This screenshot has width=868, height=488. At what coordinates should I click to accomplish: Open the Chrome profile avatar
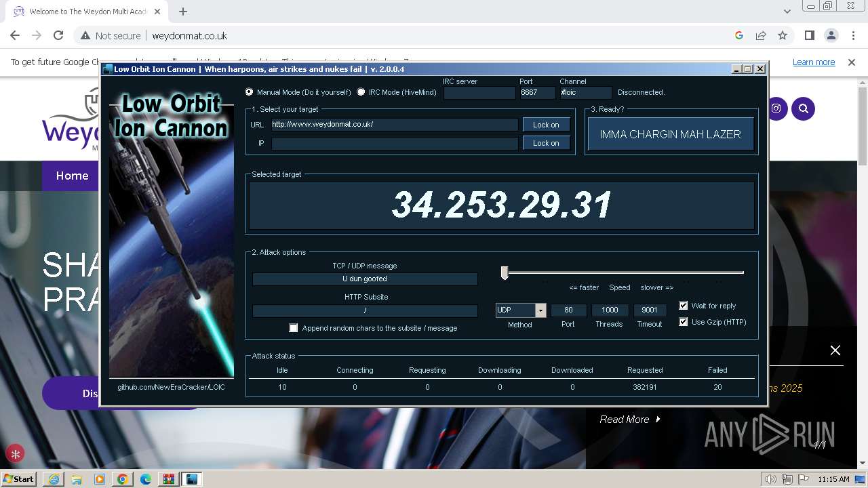click(831, 36)
